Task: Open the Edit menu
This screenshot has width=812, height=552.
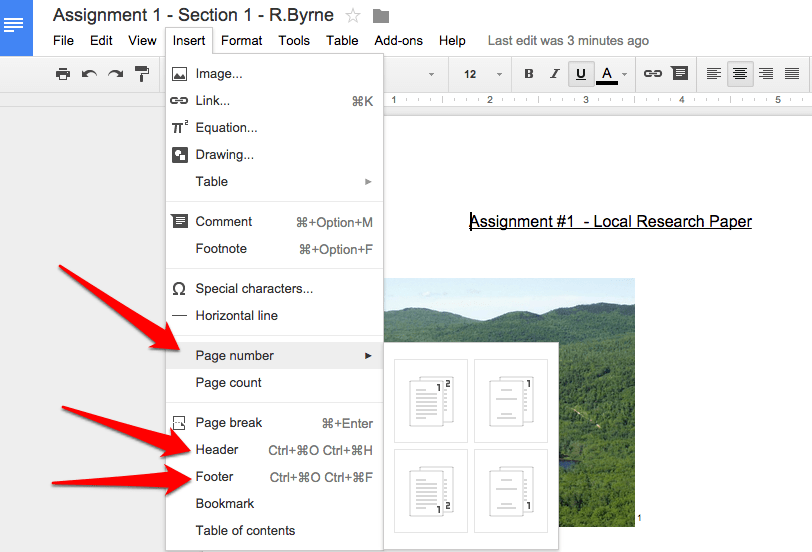Action: pos(101,40)
